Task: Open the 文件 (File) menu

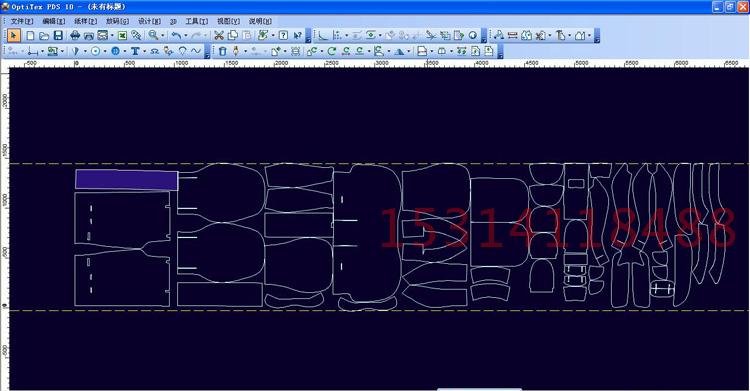Action: (22, 21)
